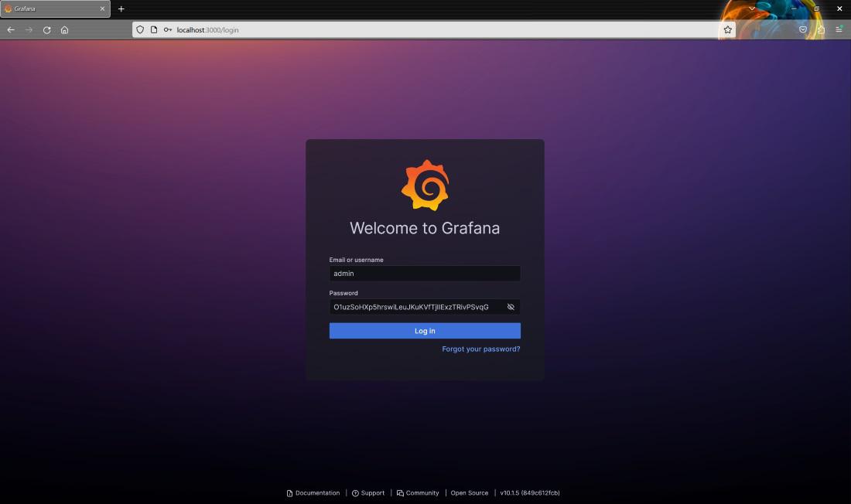Select the Grafana browser tab
The height and width of the screenshot is (504, 851).
(55, 9)
